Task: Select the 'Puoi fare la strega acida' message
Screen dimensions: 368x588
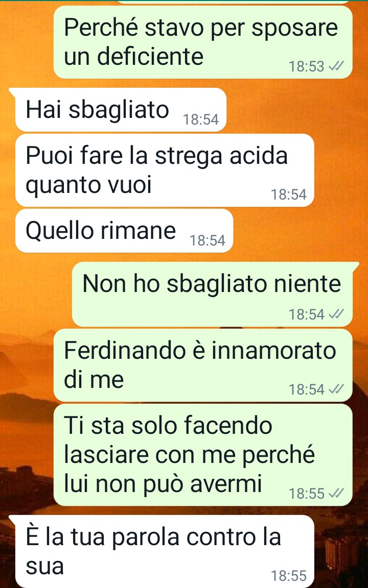Action: tap(165, 170)
